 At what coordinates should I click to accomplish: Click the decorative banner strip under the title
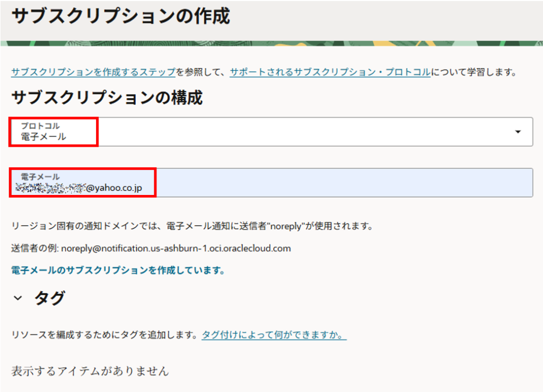(x=271, y=43)
